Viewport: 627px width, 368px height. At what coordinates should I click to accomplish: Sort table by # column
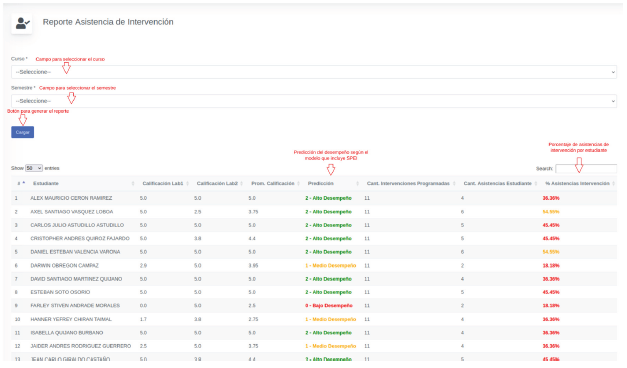(21, 183)
